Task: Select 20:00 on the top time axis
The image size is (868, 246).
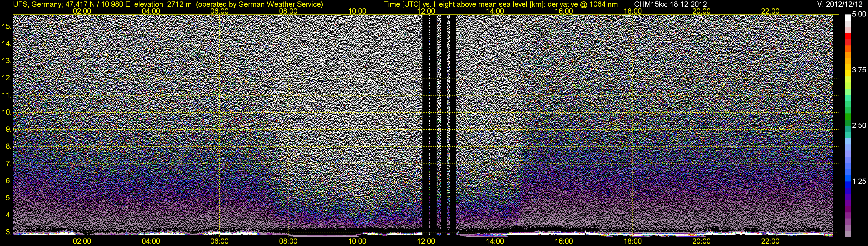Action: (x=702, y=11)
